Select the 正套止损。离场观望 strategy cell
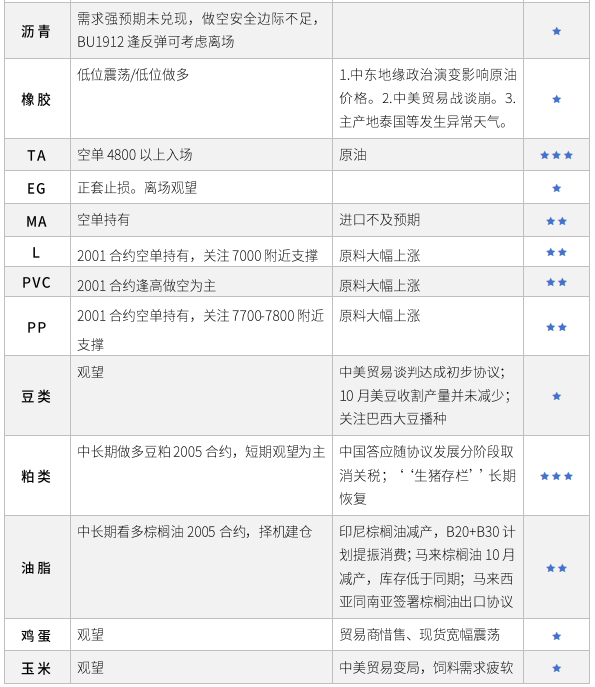Image resolution: width=595 pixels, height=687 pixels. point(201,188)
